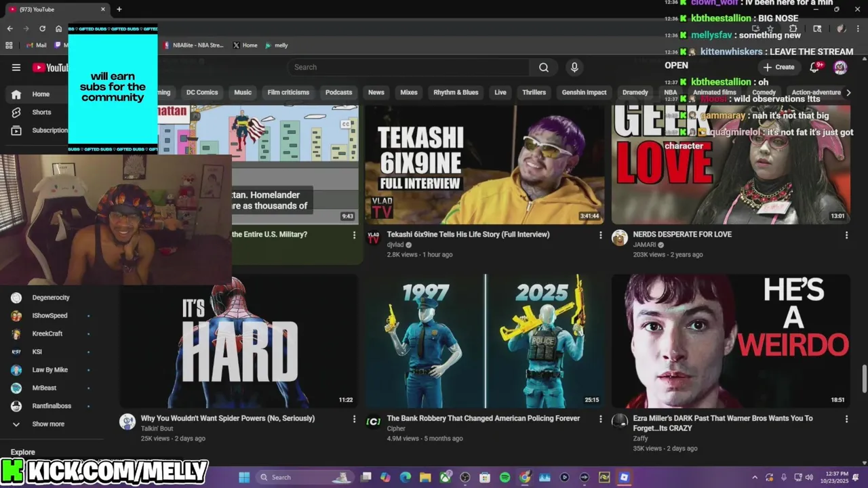The width and height of the screenshot is (868, 488).
Task: Open File Explorer from the taskbar
Action: (425, 477)
